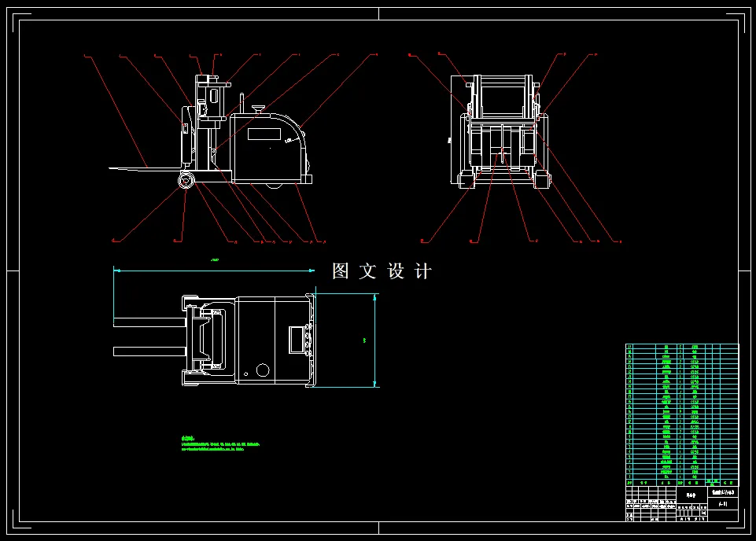Click the cyan parts list table
This screenshot has height=541, width=756.
[682, 414]
